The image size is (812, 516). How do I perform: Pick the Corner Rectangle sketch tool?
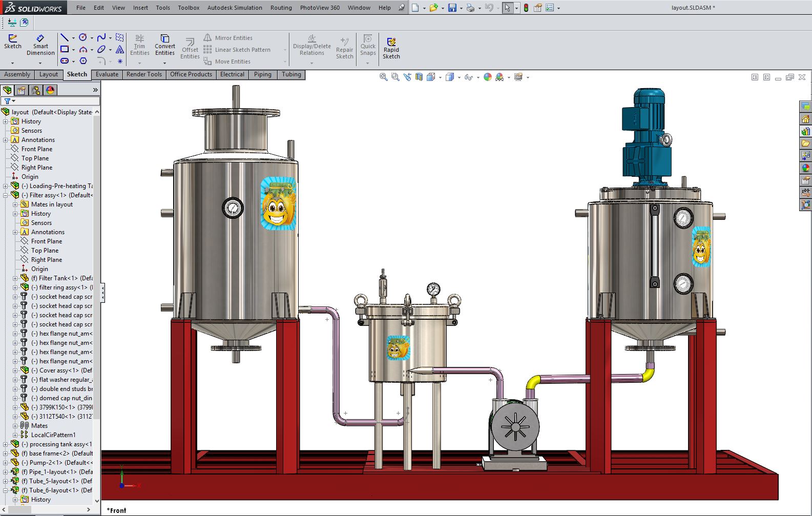pos(65,49)
